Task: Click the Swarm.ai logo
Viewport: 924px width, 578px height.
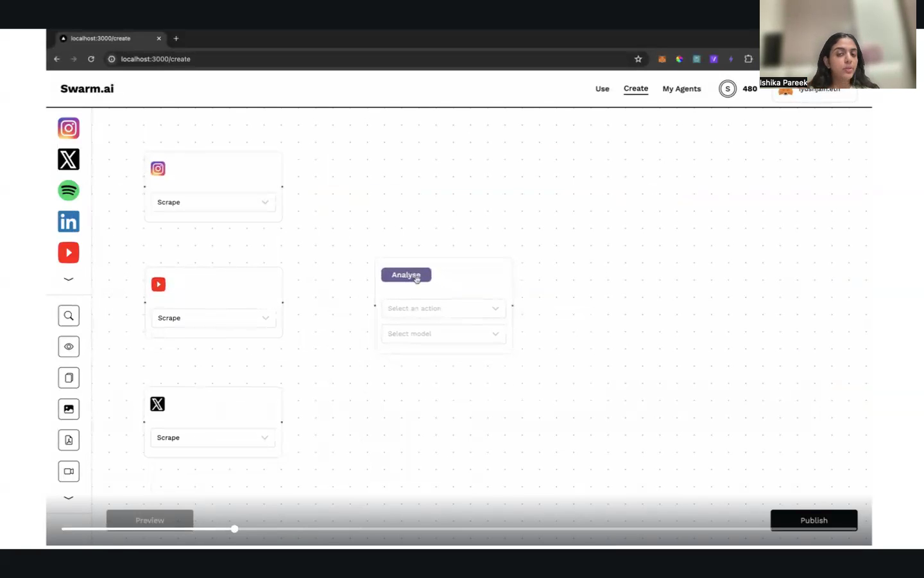Action: pos(87,89)
